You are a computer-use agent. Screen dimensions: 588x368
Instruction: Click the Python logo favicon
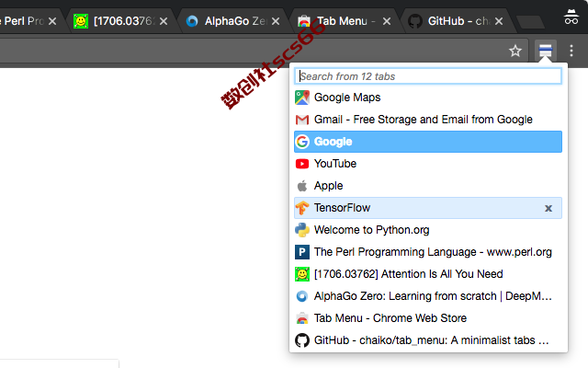[302, 230]
